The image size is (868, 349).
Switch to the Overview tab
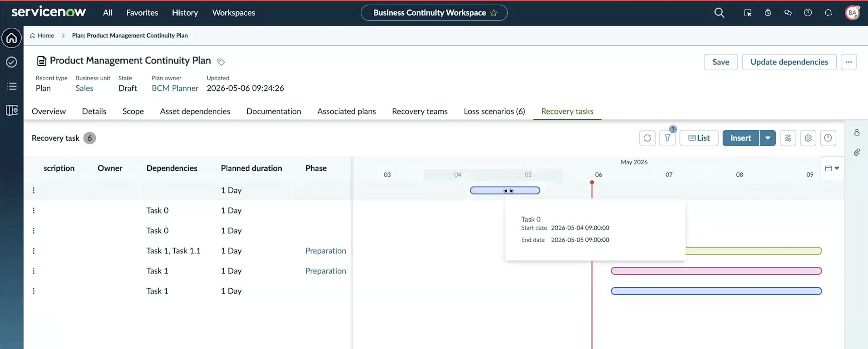tap(49, 112)
